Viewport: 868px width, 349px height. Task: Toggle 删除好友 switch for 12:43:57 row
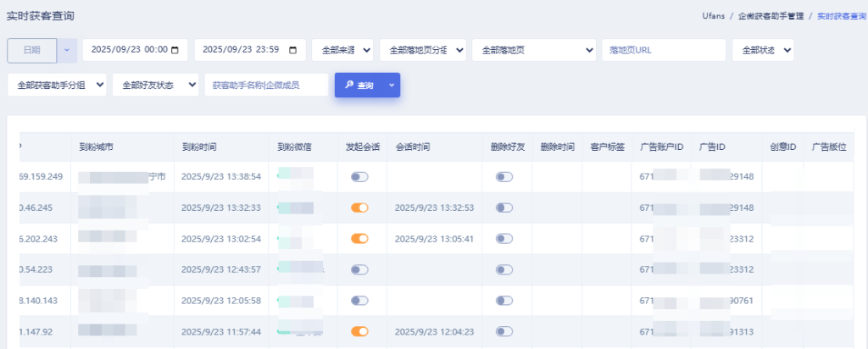pyautogui.click(x=504, y=269)
